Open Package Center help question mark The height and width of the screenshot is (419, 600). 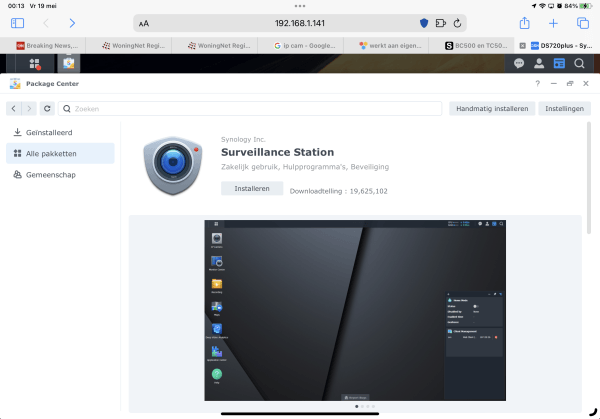pyautogui.click(x=538, y=83)
